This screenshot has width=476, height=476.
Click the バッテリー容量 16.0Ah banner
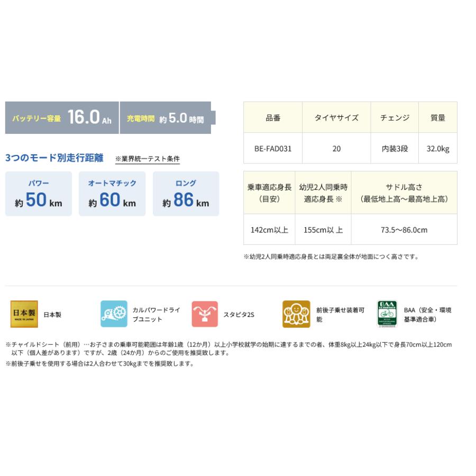[x=61, y=117]
